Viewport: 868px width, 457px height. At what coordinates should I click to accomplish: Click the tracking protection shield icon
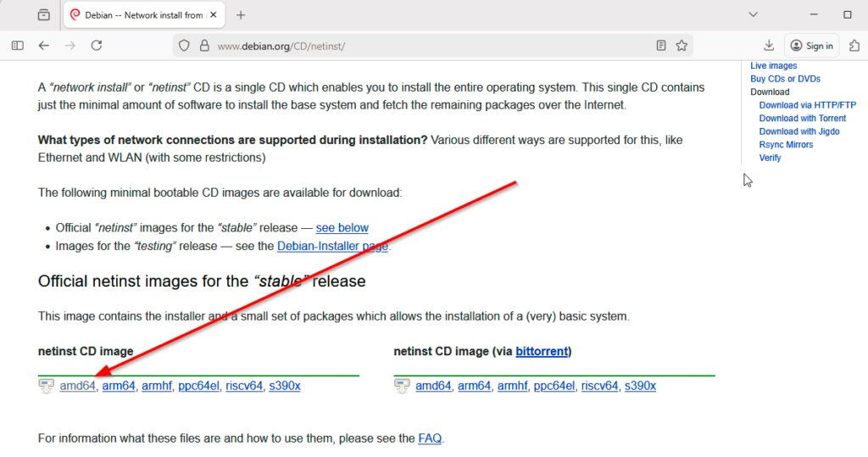[184, 46]
